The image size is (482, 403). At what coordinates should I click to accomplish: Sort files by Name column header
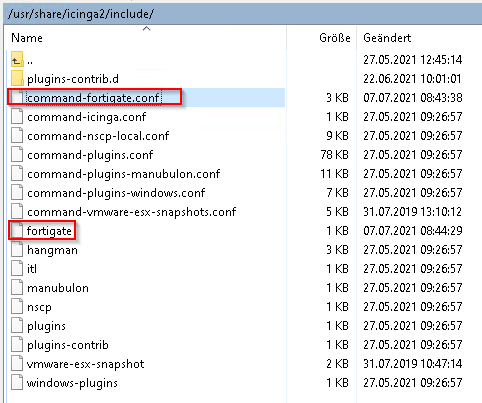pos(27,38)
